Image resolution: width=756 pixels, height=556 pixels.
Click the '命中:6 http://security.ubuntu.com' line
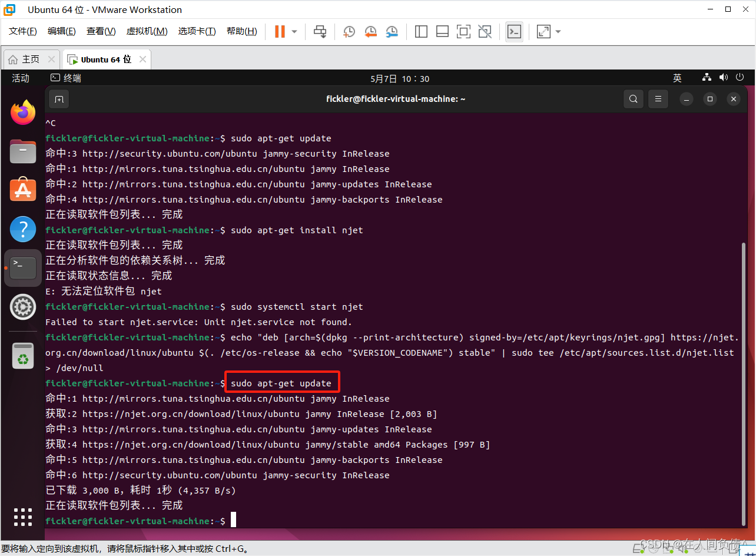(x=217, y=475)
